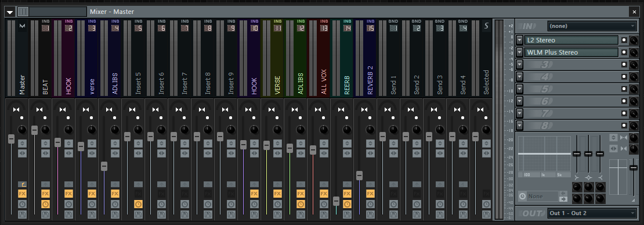The image size is (644, 225).
Task: Enable the FX button on Insert 5
Action: 138,194
